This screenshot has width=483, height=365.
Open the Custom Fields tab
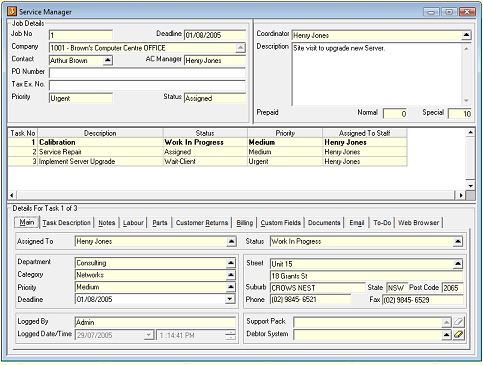(281, 223)
